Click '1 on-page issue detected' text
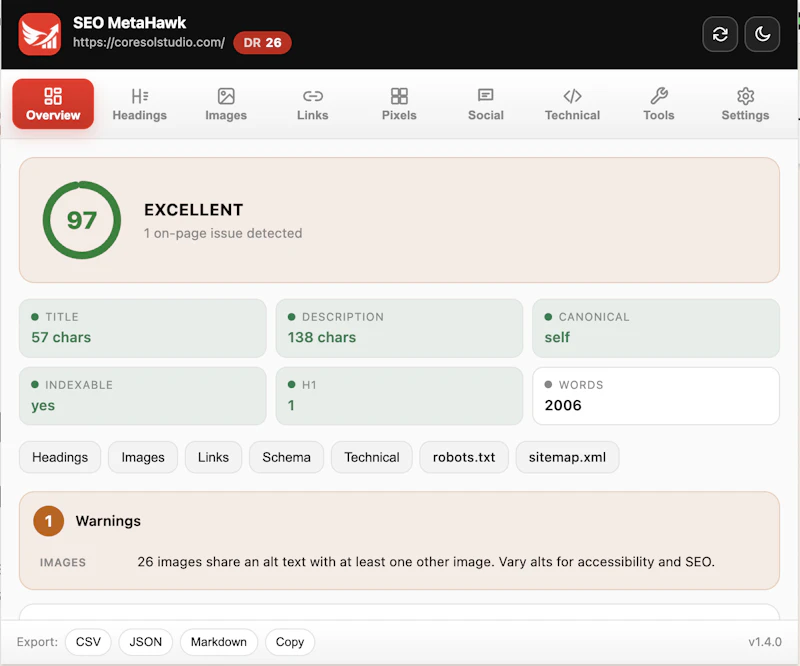The image size is (800, 666). [223, 233]
